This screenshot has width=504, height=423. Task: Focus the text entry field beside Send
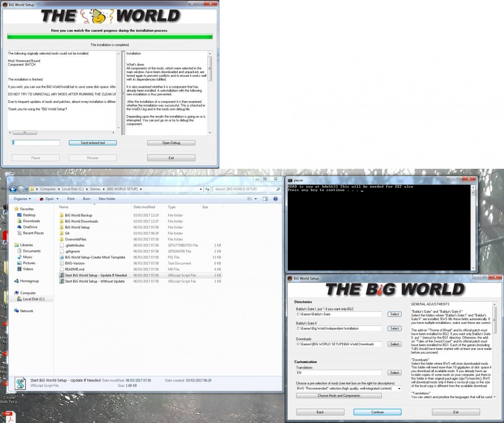(x=36, y=143)
